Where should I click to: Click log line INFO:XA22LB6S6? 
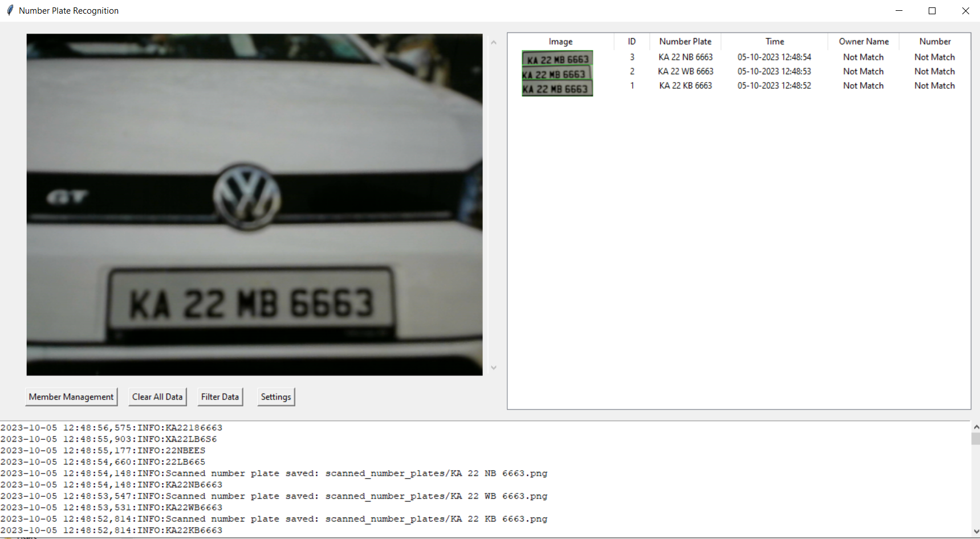[x=108, y=439]
